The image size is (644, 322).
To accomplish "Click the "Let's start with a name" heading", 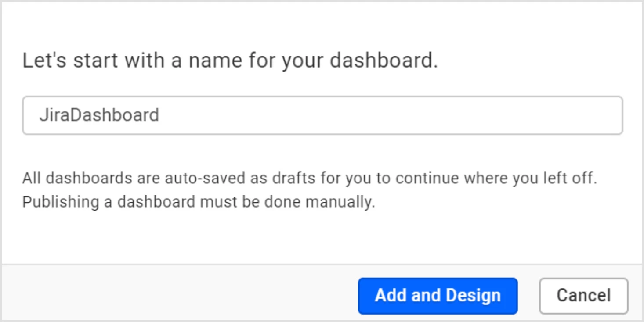I will (230, 61).
